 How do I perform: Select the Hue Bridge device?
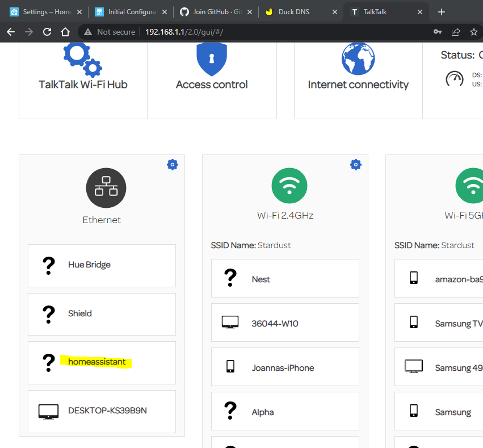102,266
